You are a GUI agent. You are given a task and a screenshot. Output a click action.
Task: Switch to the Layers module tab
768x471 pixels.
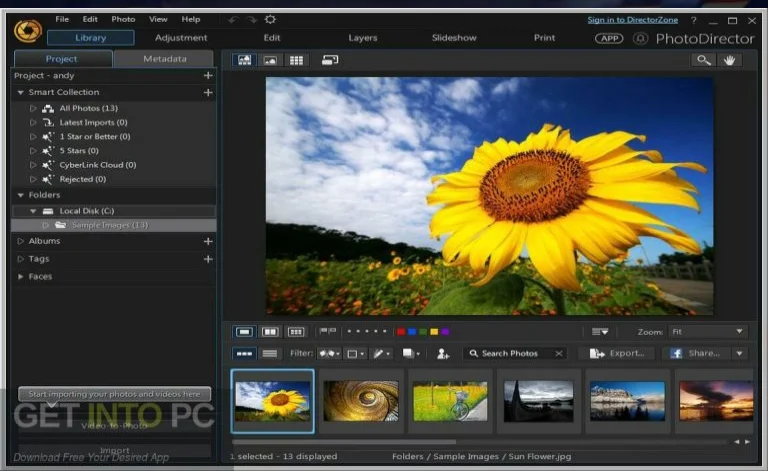pos(362,38)
